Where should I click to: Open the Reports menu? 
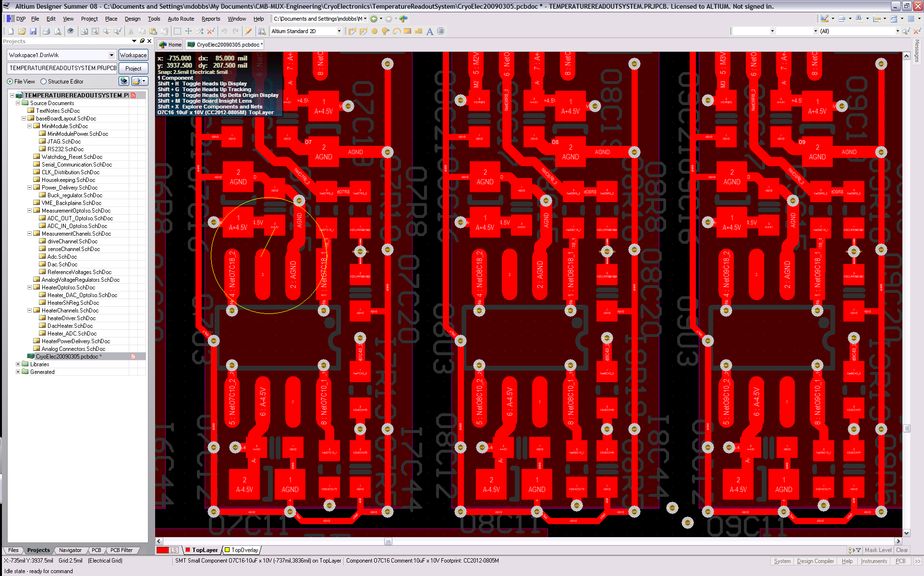[x=211, y=19]
